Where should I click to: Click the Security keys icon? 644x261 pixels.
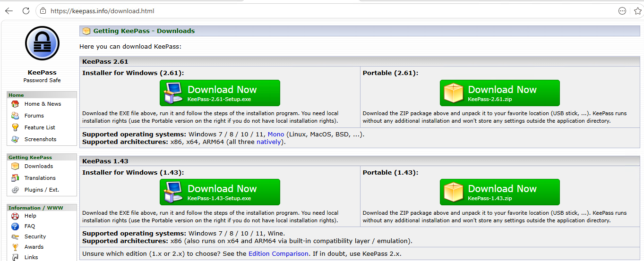click(x=15, y=236)
